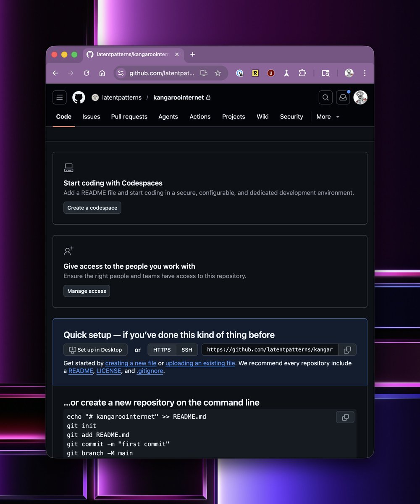420x504 pixels.
Task: Copy the command line setup snippet
Action: point(345,417)
